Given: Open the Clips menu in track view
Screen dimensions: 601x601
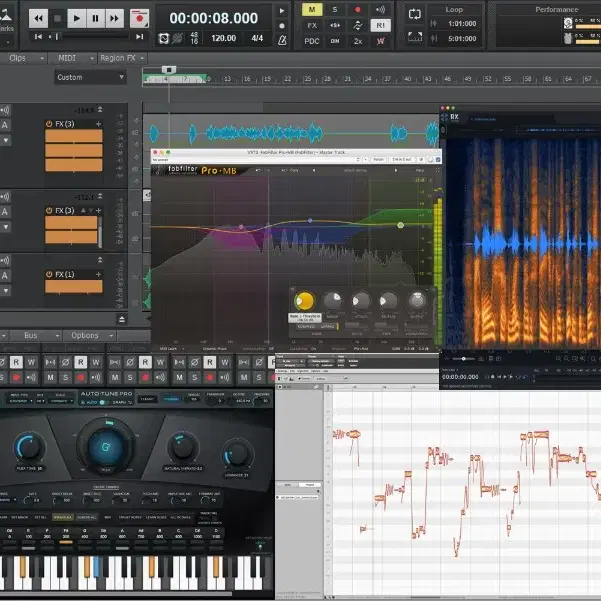Looking at the screenshot, I should coord(24,58).
